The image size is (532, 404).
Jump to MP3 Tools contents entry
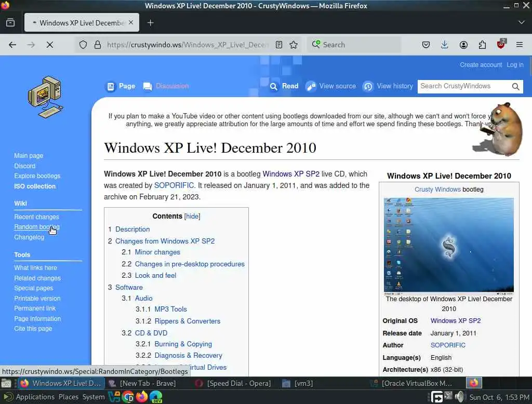170,309
